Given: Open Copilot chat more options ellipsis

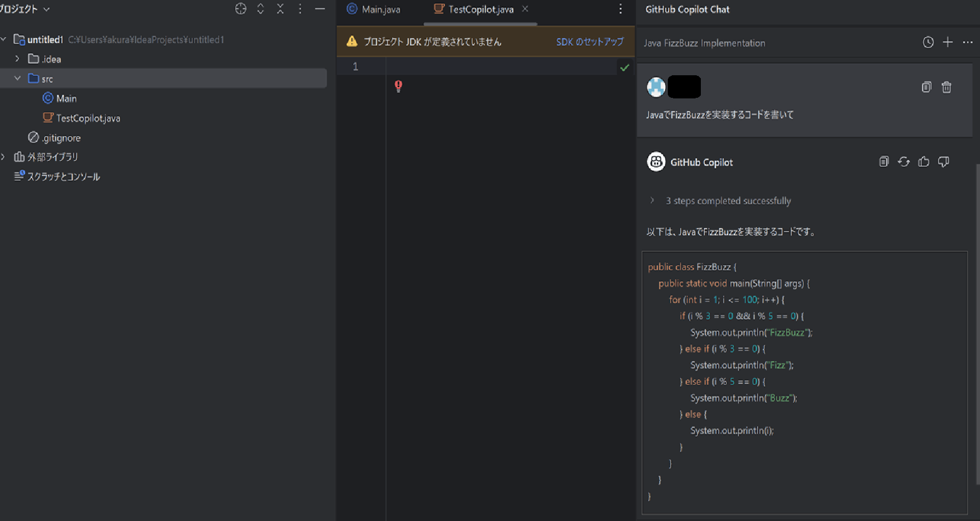Looking at the screenshot, I should pos(968,42).
